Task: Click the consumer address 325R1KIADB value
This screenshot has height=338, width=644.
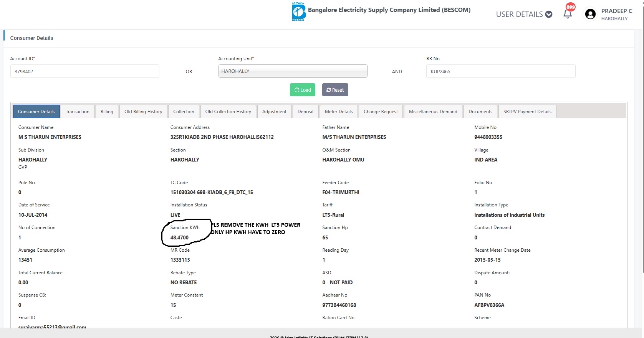Action: [222, 137]
